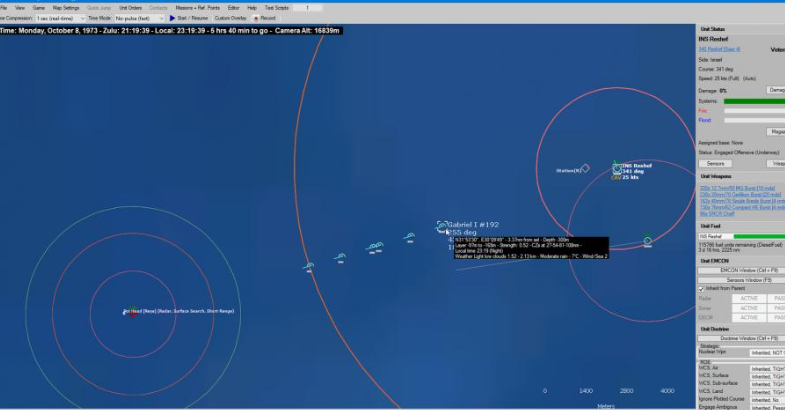Open the Time Mode dropdown

pos(139,19)
